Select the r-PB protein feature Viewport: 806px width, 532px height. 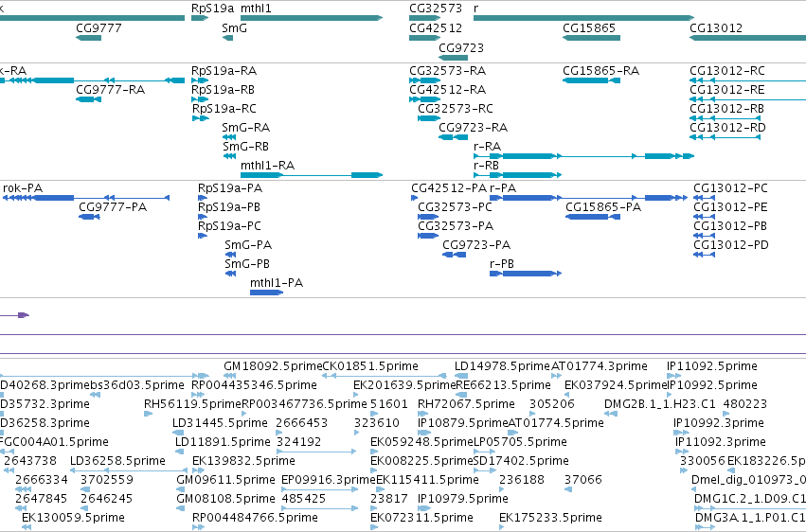coord(526,274)
